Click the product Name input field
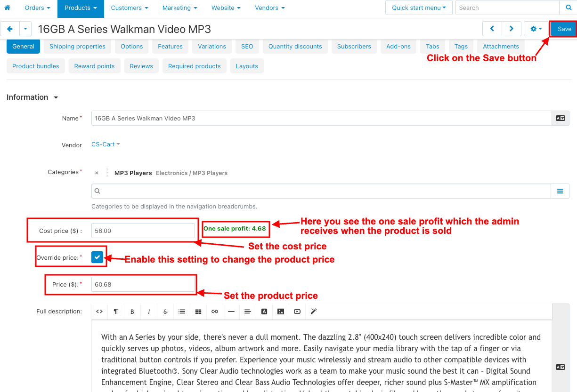 pos(321,118)
